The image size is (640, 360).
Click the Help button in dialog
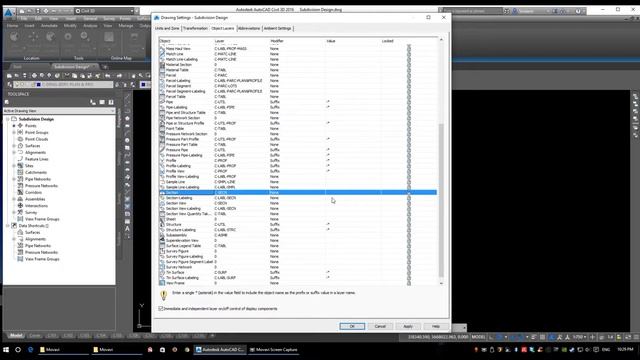436,326
